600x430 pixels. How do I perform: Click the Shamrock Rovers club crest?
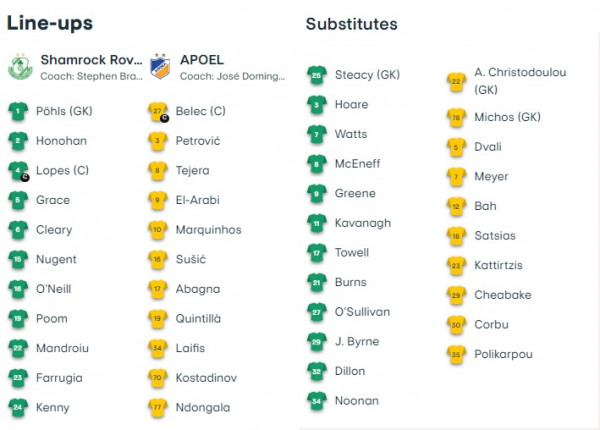(x=20, y=67)
